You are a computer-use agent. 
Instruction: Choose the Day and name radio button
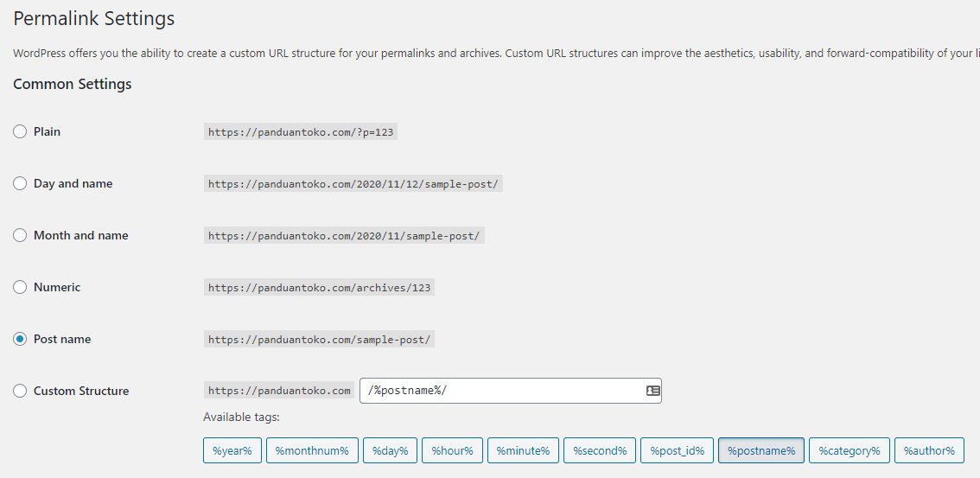coord(20,183)
